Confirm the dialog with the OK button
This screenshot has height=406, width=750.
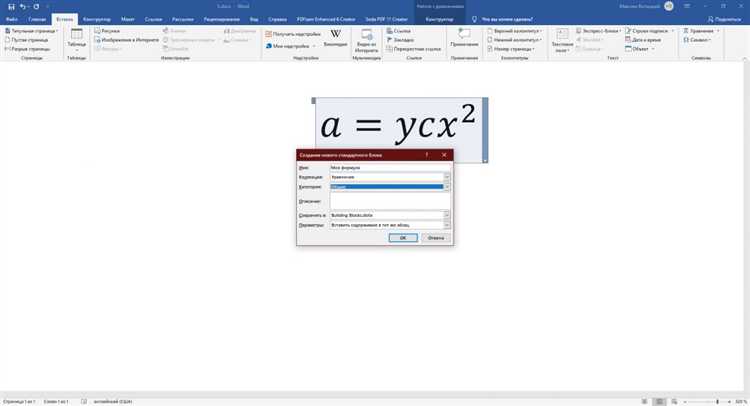coord(403,238)
